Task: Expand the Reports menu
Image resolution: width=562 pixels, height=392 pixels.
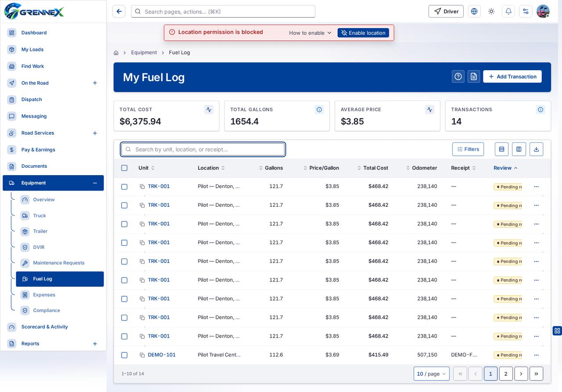Action: tap(95, 344)
